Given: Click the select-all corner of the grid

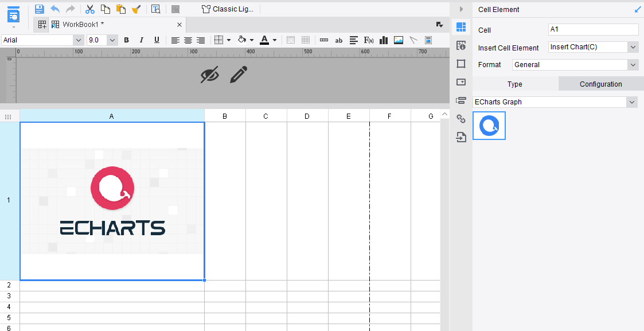Looking at the screenshot, I should point(8,116).
